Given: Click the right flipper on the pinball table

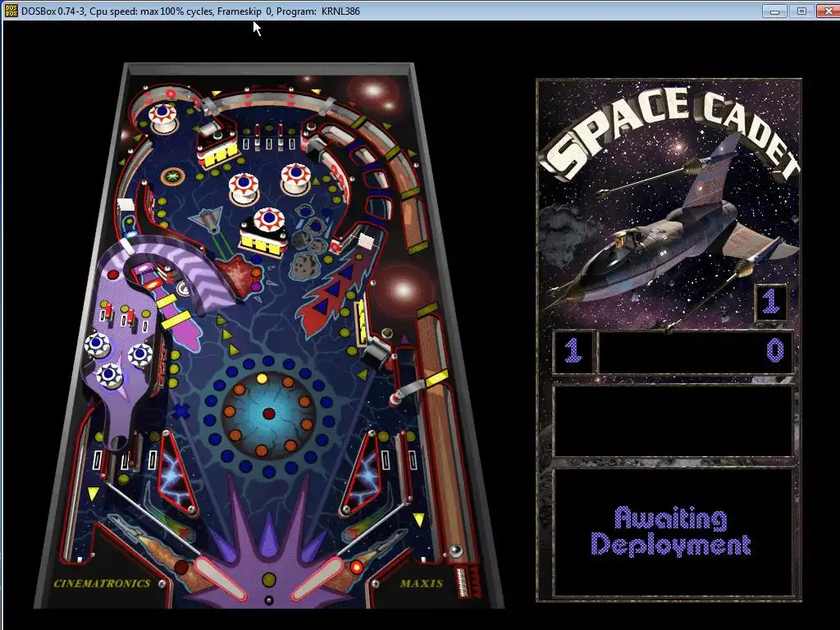Looking at the screenshot, I should pyautogui.click(x=317, y=578).
